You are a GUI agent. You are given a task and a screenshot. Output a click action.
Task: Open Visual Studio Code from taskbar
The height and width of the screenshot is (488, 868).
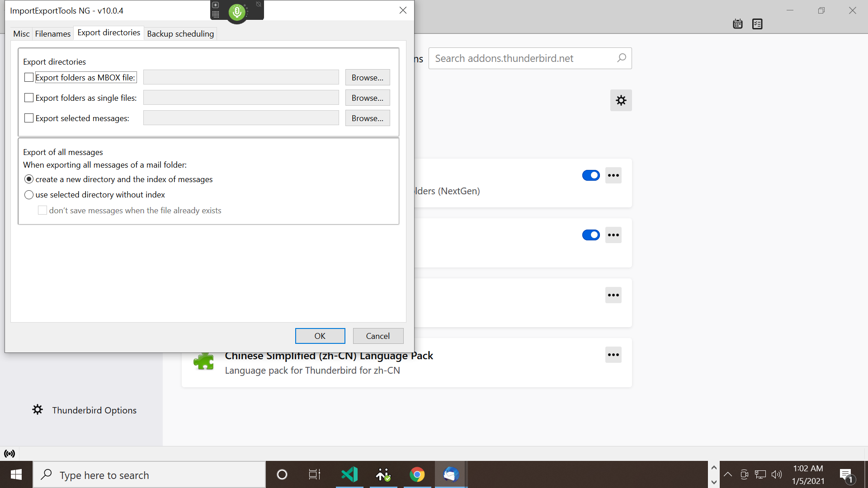[x=349, y=474]
